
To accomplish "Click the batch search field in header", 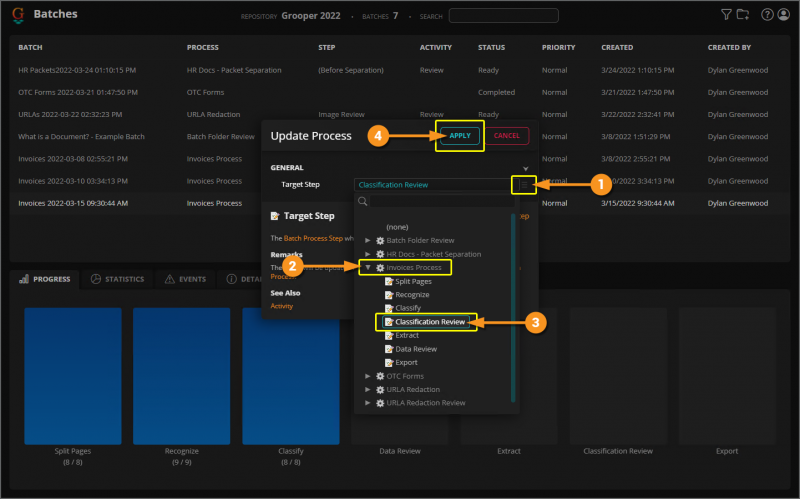I will point(504,16).
